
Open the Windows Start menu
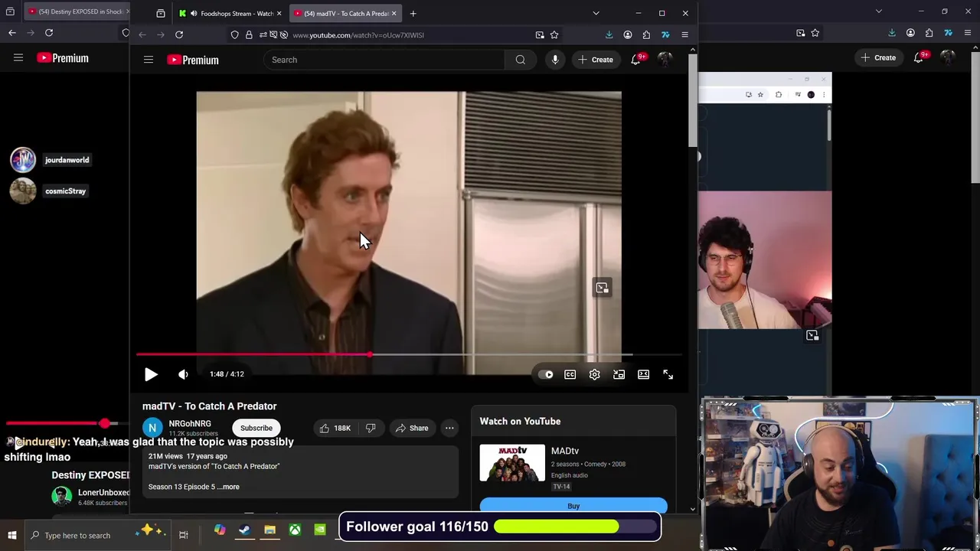coord(12,535)
